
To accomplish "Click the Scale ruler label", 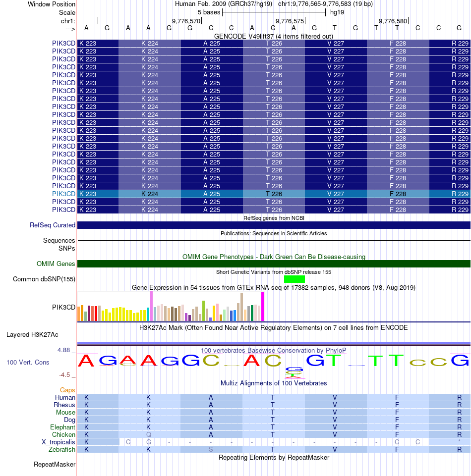I will [x=67, y=12].
